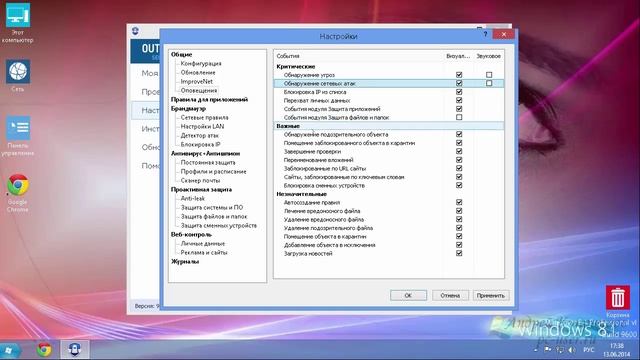Viewport: 640px width, 360px height.
Task: Launch Google Chrome from desktop icon
Action: pyautogui.click(x=18, y=193)
